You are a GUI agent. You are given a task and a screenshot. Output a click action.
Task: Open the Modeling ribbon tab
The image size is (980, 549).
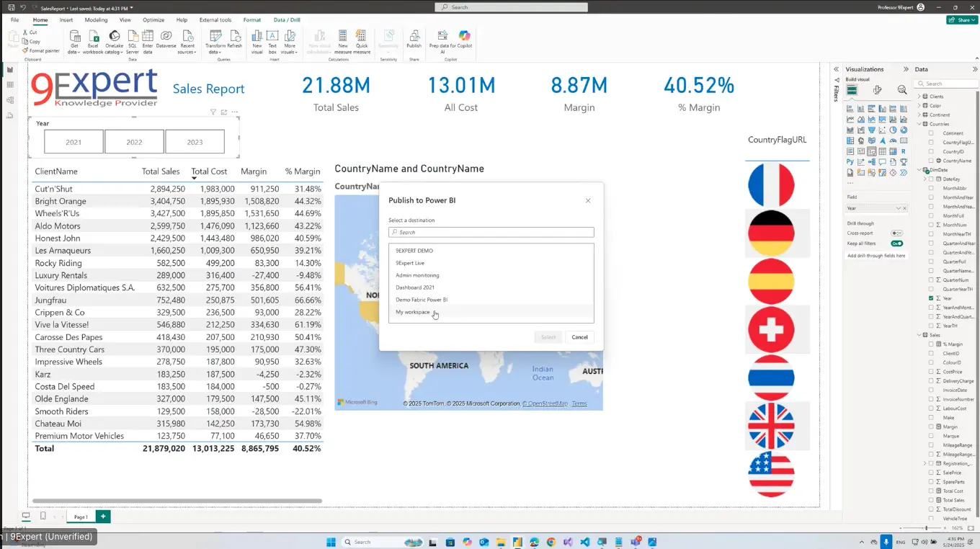96,20
